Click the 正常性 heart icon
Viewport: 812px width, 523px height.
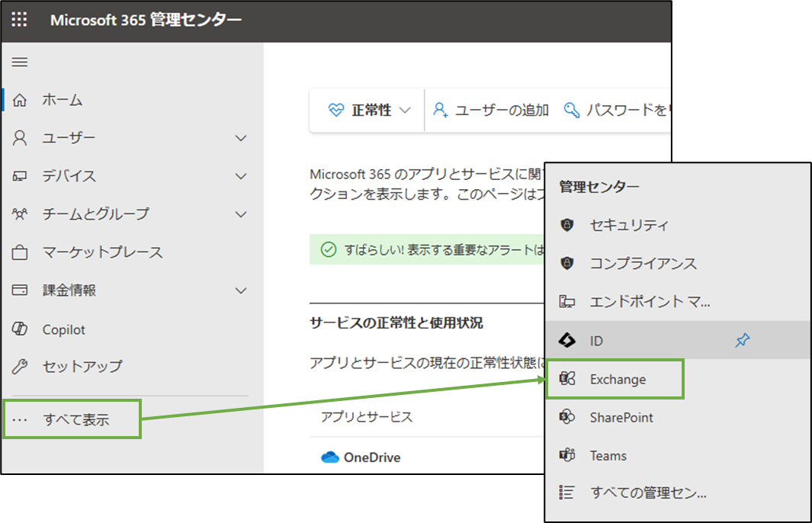[336, 110]
